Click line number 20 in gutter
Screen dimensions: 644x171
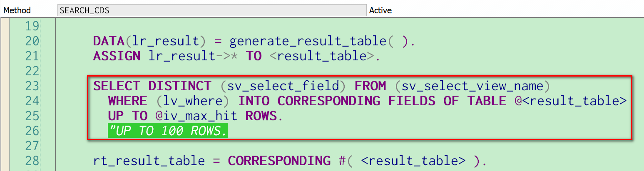32,41
